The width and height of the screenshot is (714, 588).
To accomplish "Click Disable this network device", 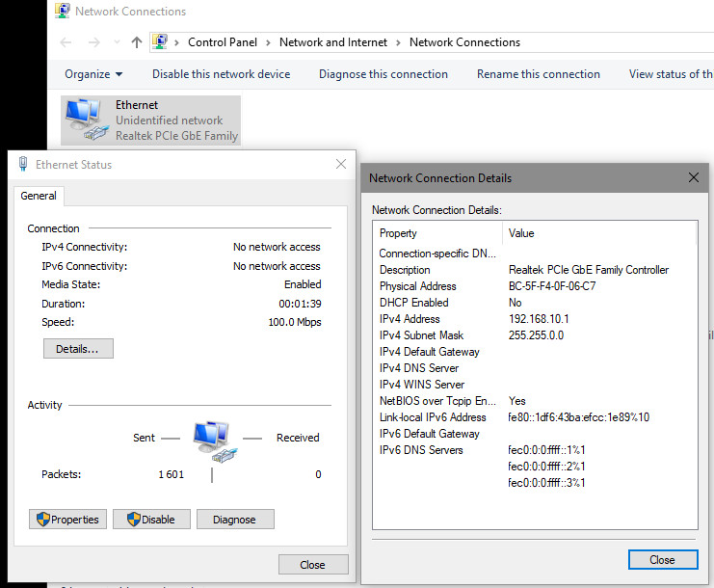I will click(221, 74).
